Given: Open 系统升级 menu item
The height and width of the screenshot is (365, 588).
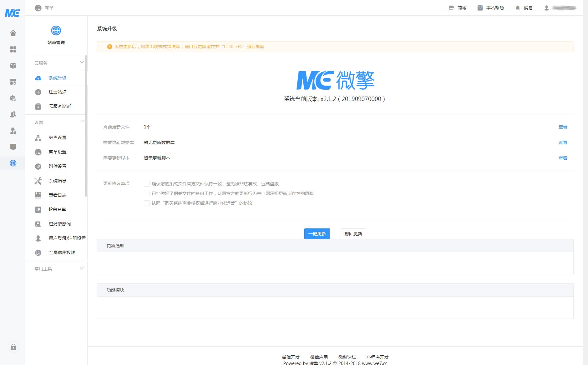Looking at the screenshot, I should click(58, 78).
